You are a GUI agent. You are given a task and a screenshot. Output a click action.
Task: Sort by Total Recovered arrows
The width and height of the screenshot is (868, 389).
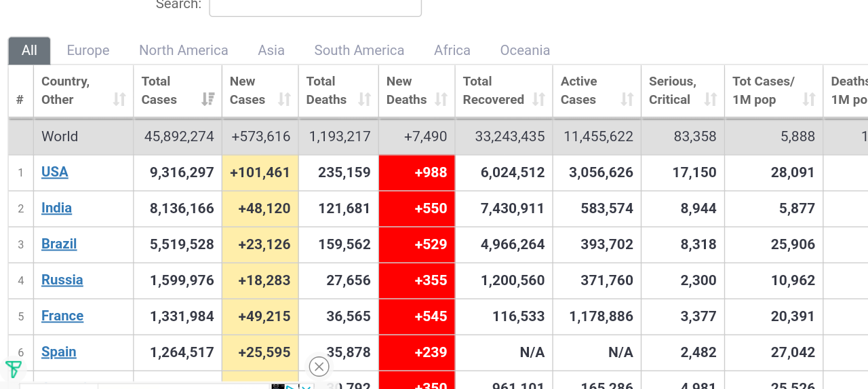tap(538, 100)
